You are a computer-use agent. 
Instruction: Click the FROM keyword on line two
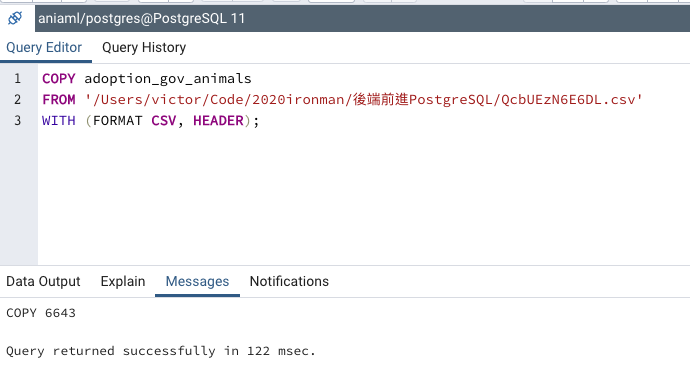tap(59, 99)
